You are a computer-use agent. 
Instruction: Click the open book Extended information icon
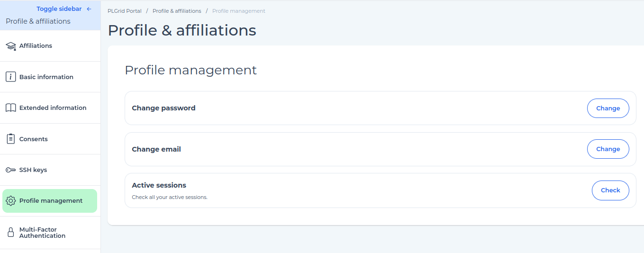[10, 108]
